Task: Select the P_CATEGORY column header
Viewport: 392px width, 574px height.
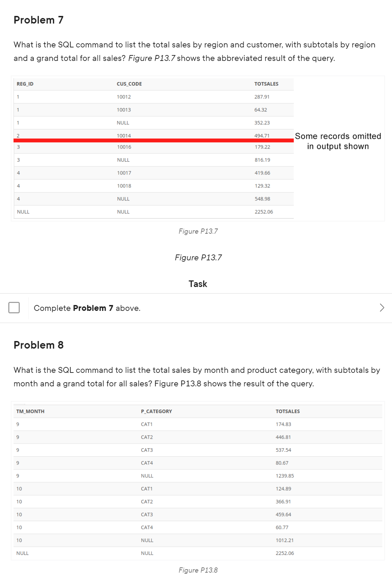Action: pyautogui.click(x=156, y=411)
